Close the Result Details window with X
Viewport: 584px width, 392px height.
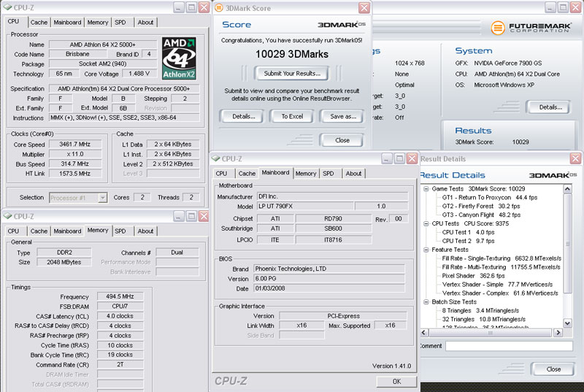(575, 158)
